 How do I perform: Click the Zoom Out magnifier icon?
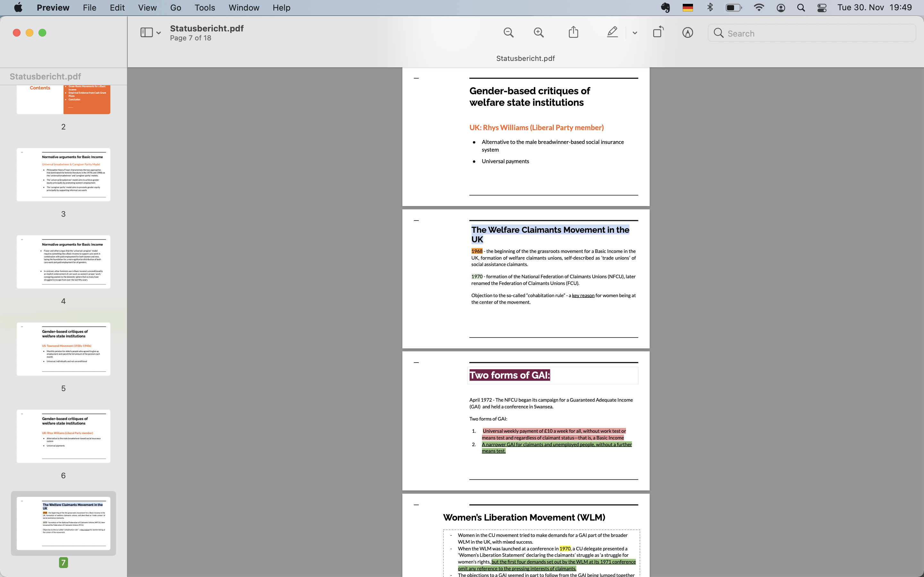tap(508, 33)
